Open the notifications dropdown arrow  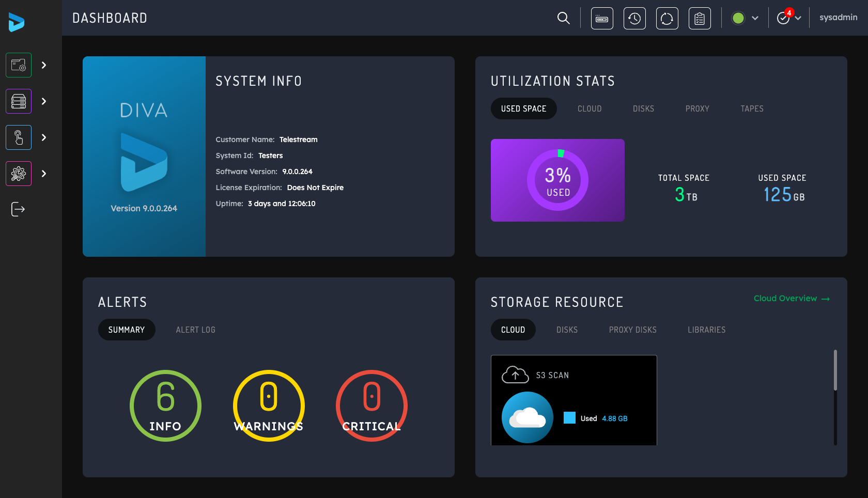[798, 18]
